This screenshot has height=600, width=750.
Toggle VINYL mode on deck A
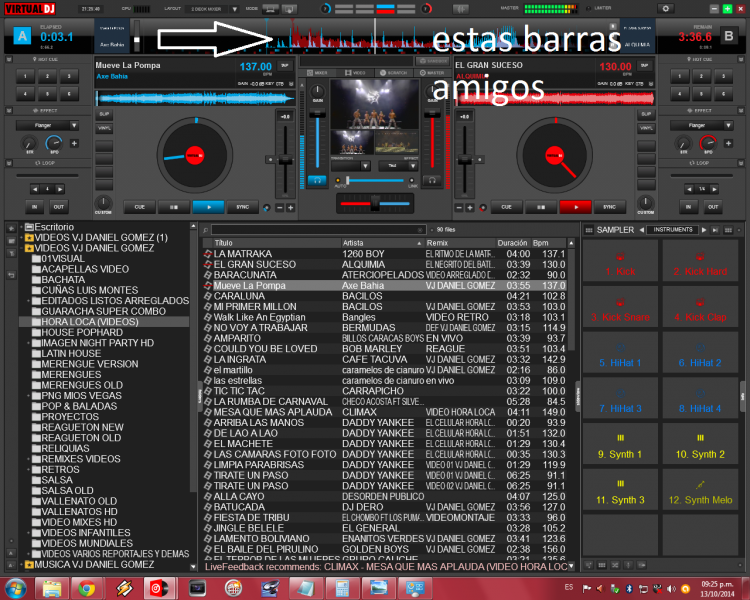[104, 128]
